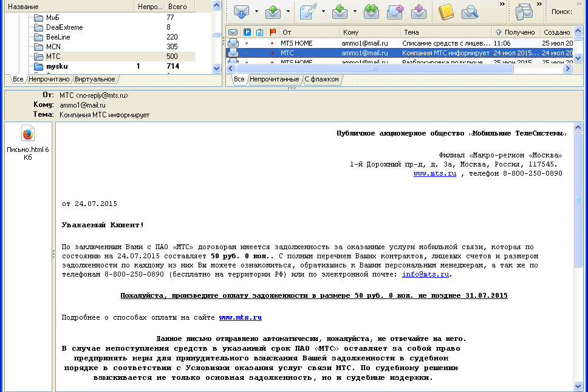This screenshot has height=392, width=588.
Task: Sort messages by the Получено column header
Action: point(516,32)
